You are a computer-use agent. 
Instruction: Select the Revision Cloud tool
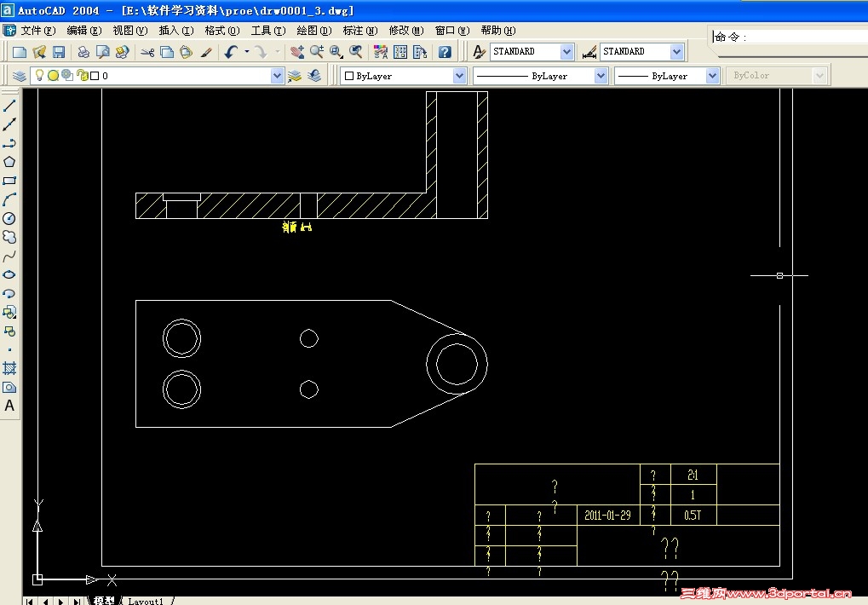[9, 237]
